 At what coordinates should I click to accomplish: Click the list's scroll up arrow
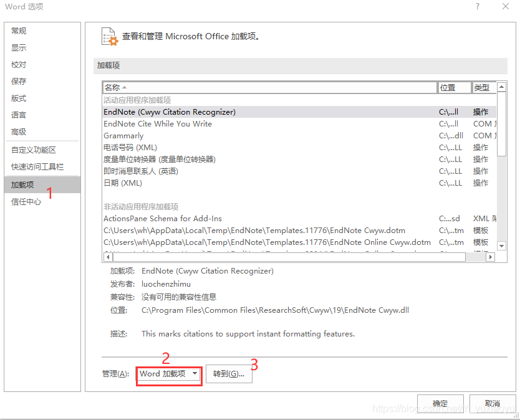click(501, 87)
